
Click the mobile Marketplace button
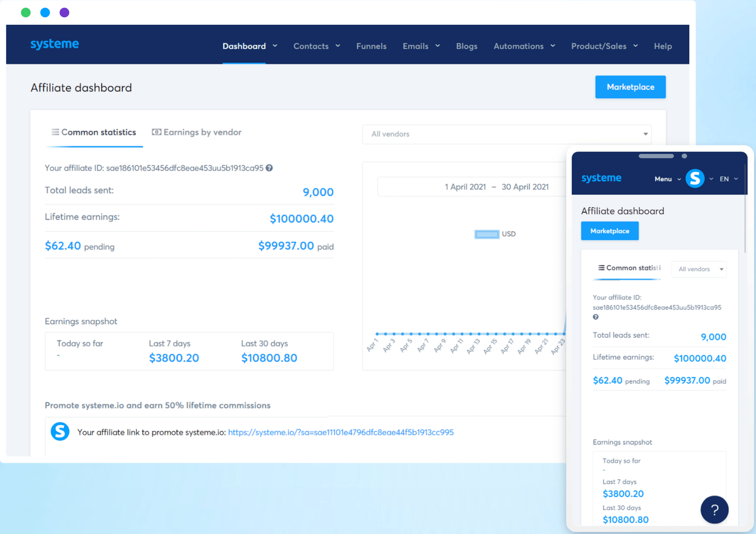click(610, 231)
